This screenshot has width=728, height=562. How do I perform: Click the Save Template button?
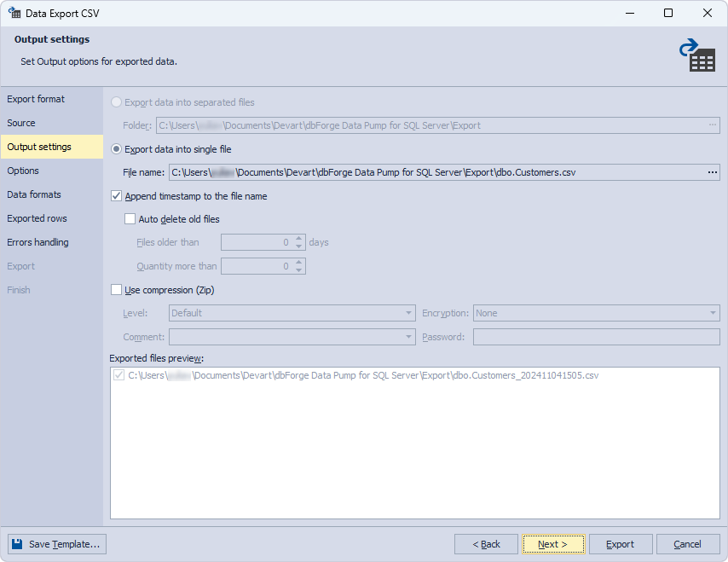pos(57,544)
